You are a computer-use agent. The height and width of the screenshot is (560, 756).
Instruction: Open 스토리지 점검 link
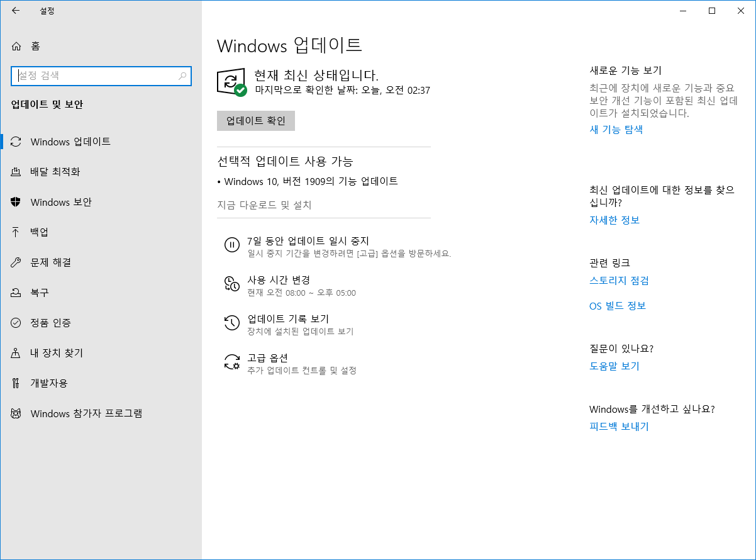coord(619,281)
